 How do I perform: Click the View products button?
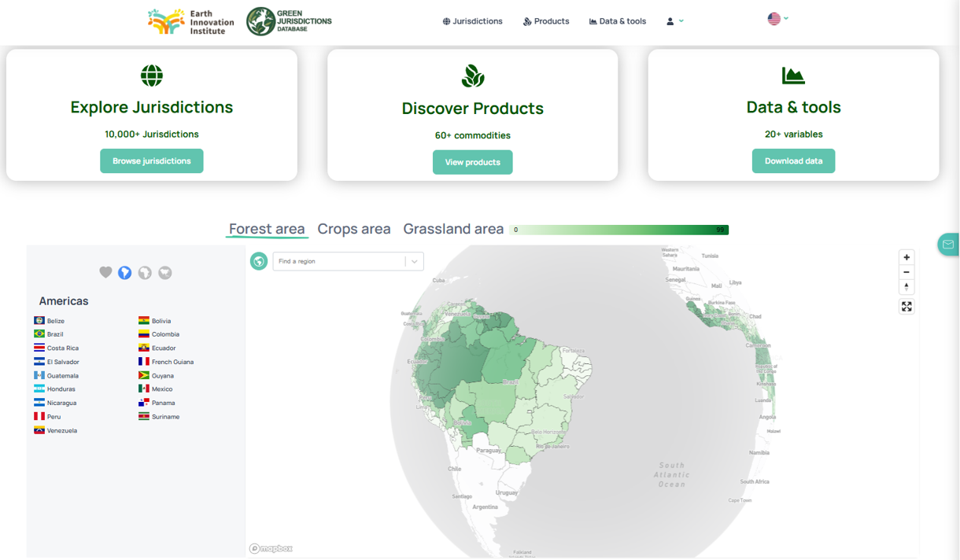[473, 162]
